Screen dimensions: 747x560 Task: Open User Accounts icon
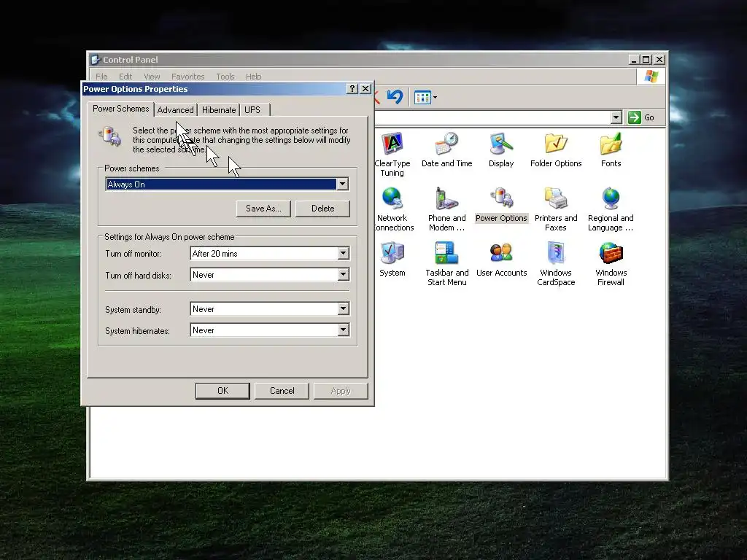[x=501, y=253]
